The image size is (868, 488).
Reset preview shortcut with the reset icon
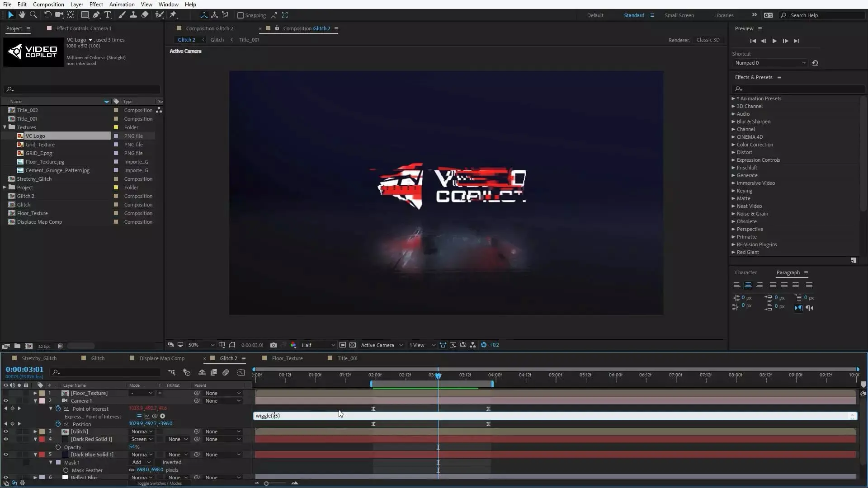(815, 63)
